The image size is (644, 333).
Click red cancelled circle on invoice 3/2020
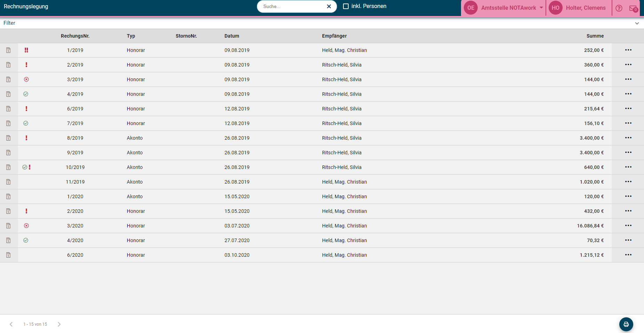coord(26,226)
